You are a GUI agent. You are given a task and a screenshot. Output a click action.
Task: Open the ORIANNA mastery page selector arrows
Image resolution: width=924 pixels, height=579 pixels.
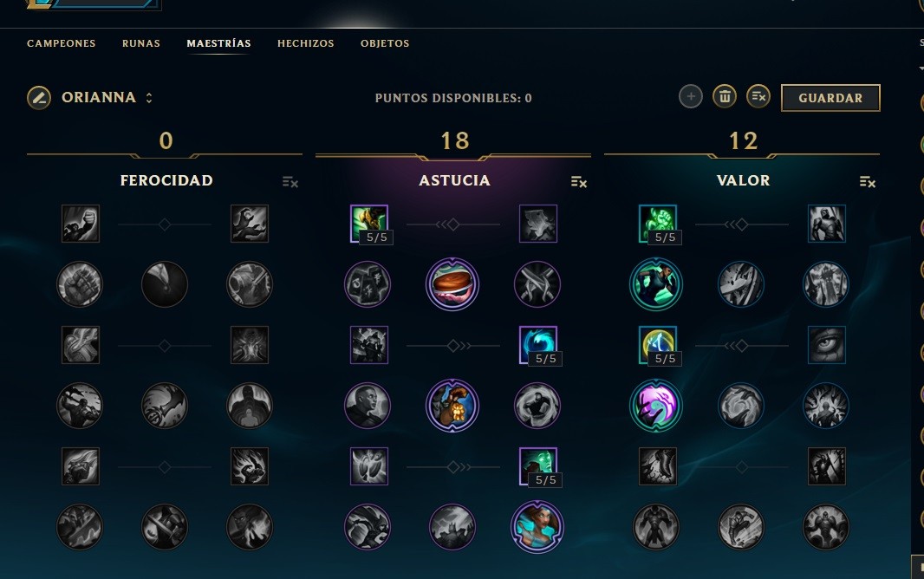(149, 98)
